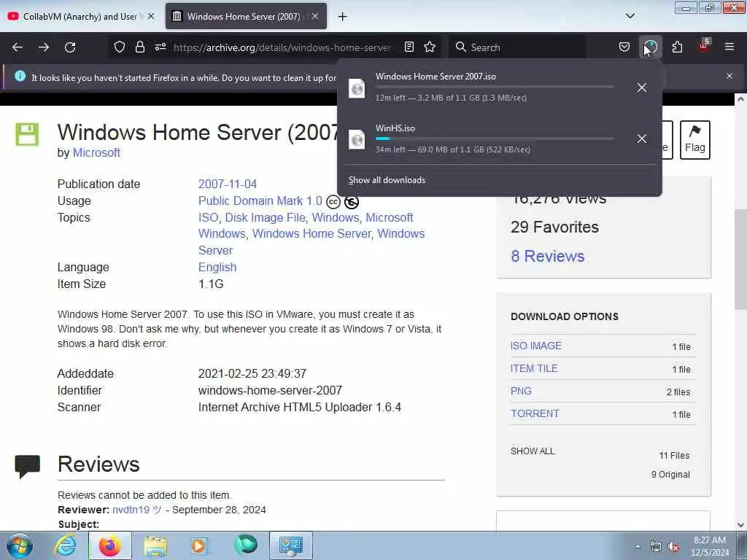
Task: Save page to Pocket
Action: click(624, 47)
